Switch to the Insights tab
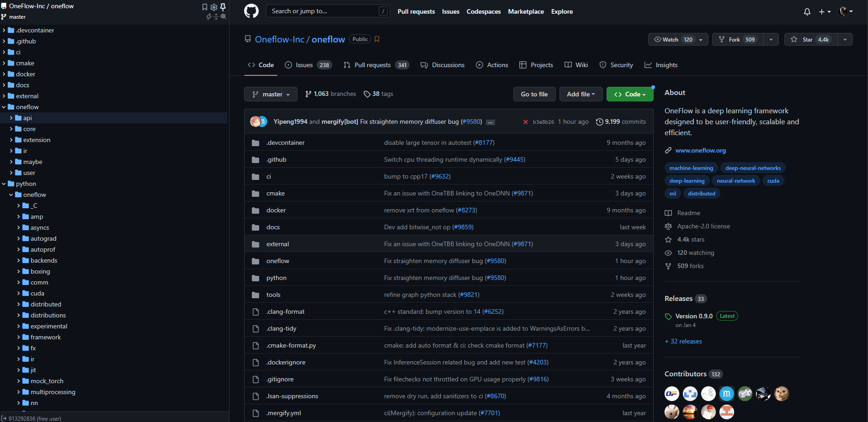 [661, 65]
